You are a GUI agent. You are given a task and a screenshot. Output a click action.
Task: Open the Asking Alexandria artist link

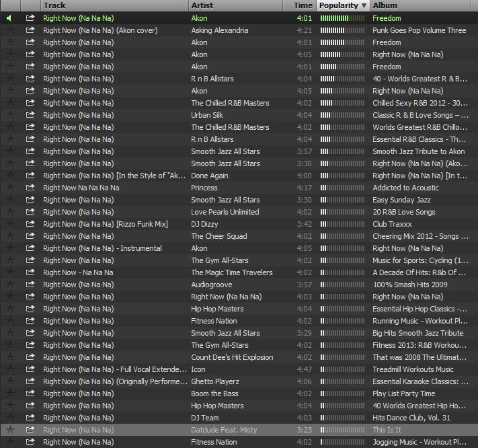point(219,30)
